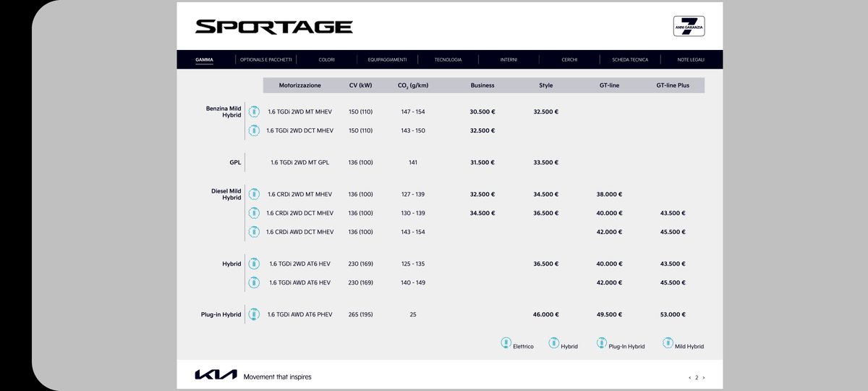Select the GPL category label
Image resolution: width=868 pixels, height=391 pixels.
tap(235, 162)
